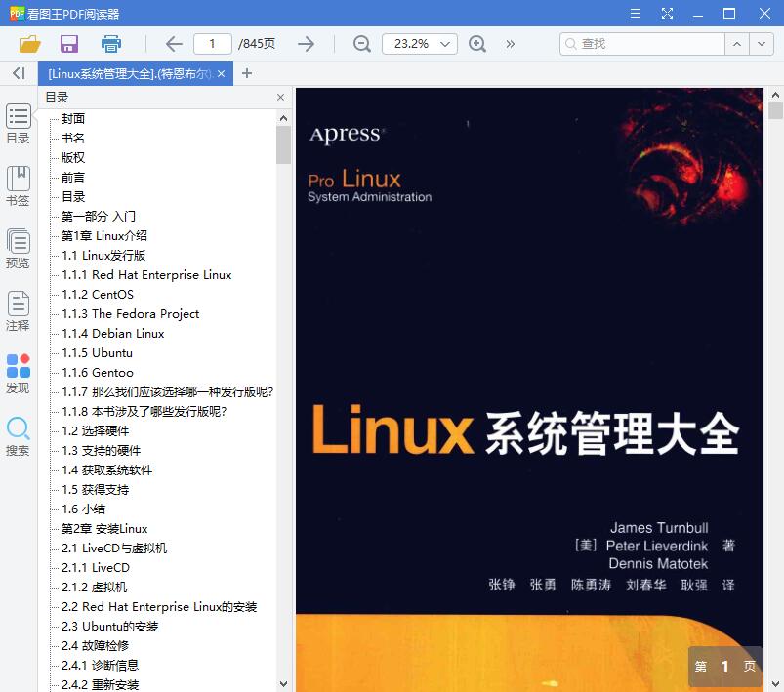Find next match with down arrow

(761, 44)
